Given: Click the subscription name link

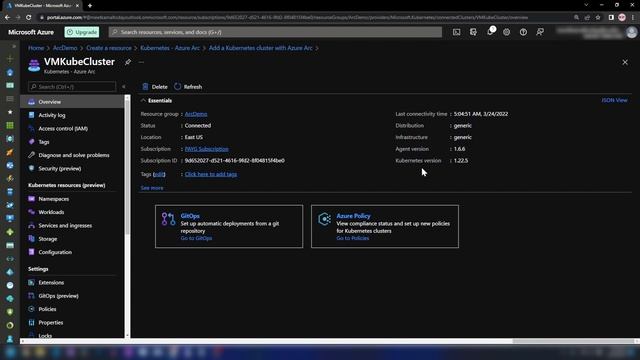Looking at the screenshot, I should tap(207, 149).
